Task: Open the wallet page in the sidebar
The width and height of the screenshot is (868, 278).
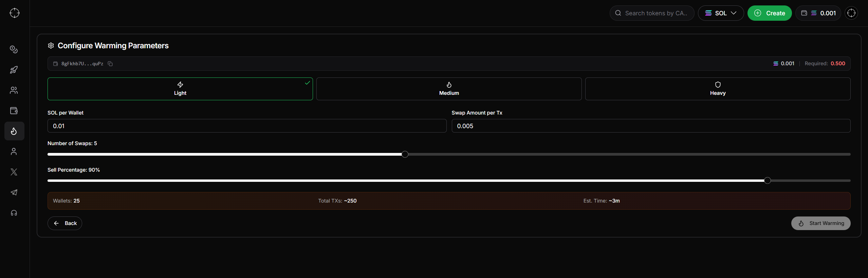Action: (x=14, y=111)
